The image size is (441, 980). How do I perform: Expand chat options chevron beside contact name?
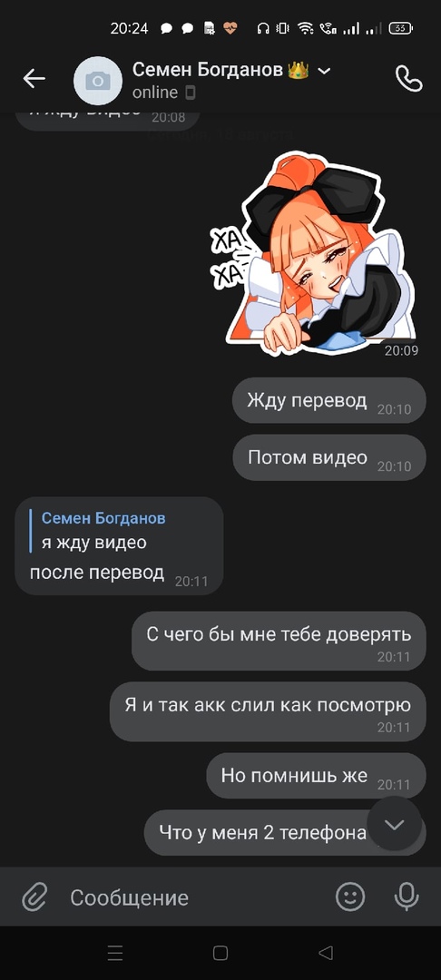click(324, 71)
